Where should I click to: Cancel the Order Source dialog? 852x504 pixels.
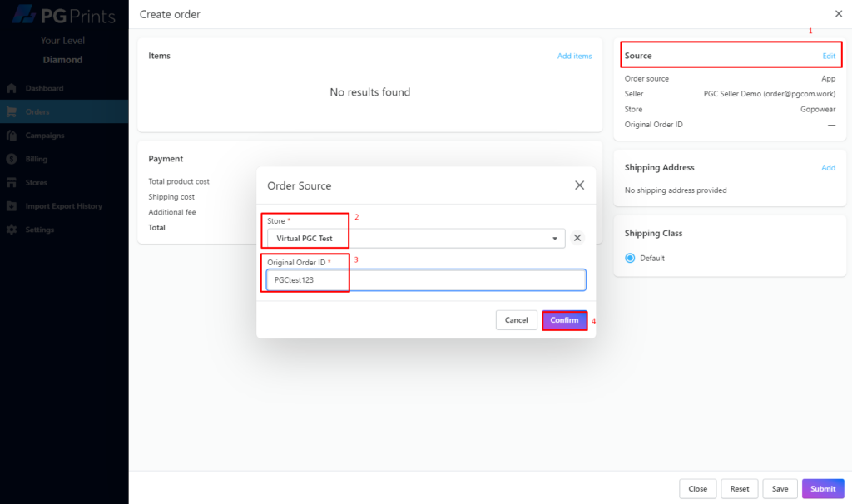(x=517, y=320)
